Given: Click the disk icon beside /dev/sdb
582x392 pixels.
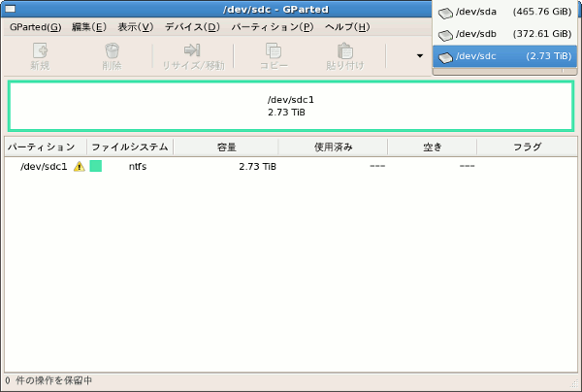Looking at the screenshot, I should pyautogui.click(x=445, y=35).
